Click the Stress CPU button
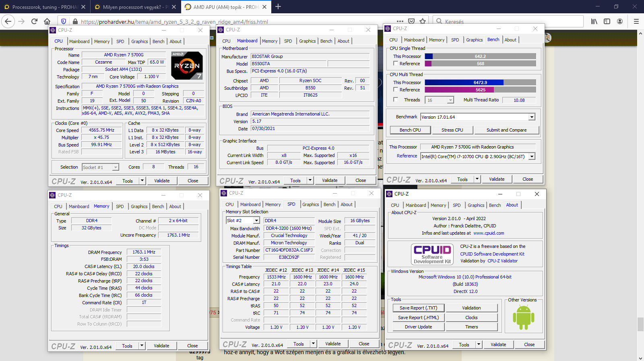This screenshot has height=361, width=644. pos(452,130)
